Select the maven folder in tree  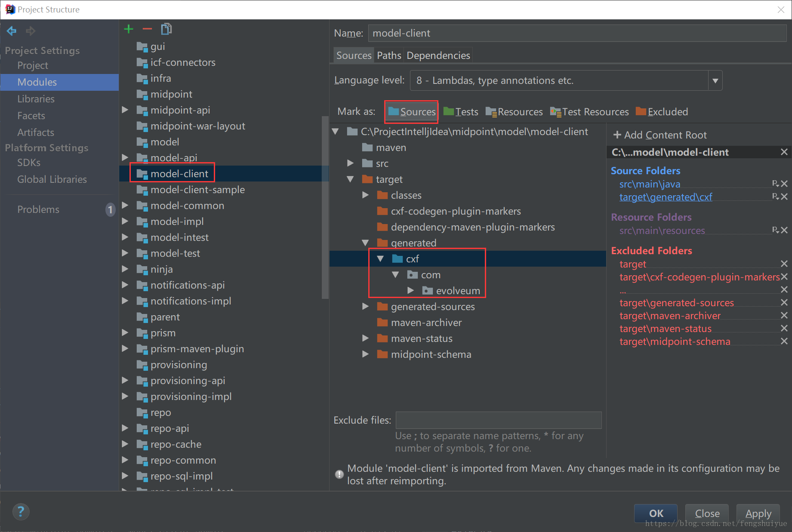(x=391, y=148)
